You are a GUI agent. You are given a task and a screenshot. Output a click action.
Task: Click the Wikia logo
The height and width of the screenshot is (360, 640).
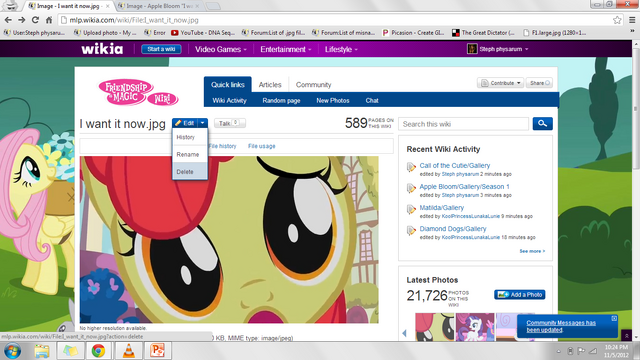[102, 49]
